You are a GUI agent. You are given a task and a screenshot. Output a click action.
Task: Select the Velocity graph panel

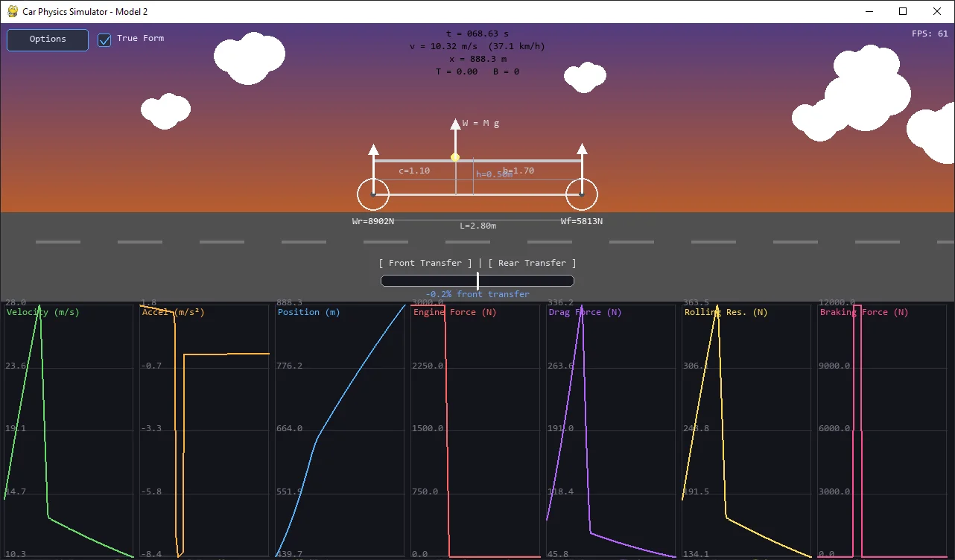tap(69, 430)
